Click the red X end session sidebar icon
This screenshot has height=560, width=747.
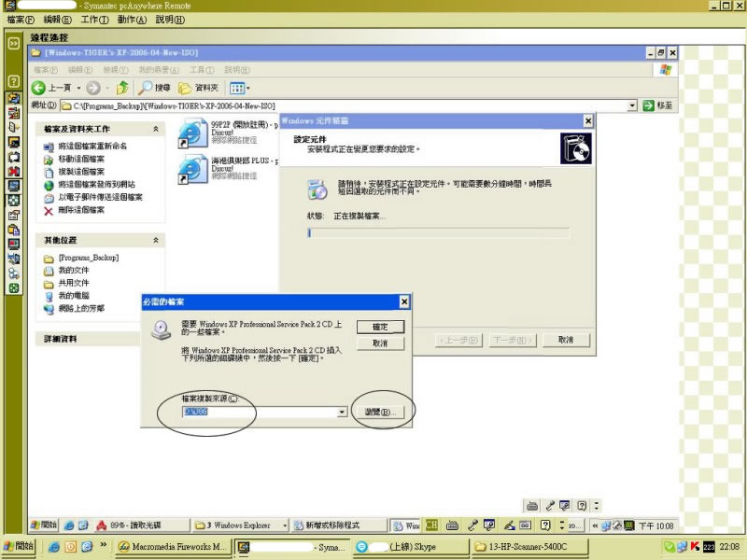13,172
